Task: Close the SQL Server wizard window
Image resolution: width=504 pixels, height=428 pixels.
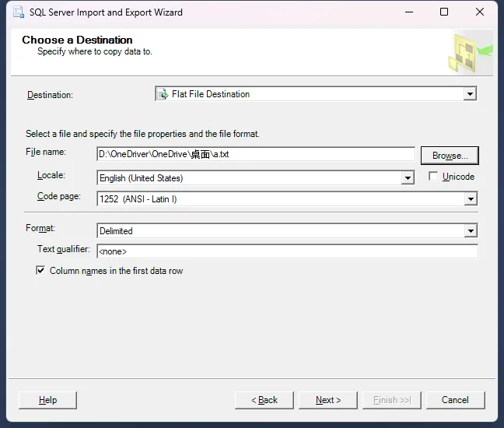Action: (x=479, y=12)
